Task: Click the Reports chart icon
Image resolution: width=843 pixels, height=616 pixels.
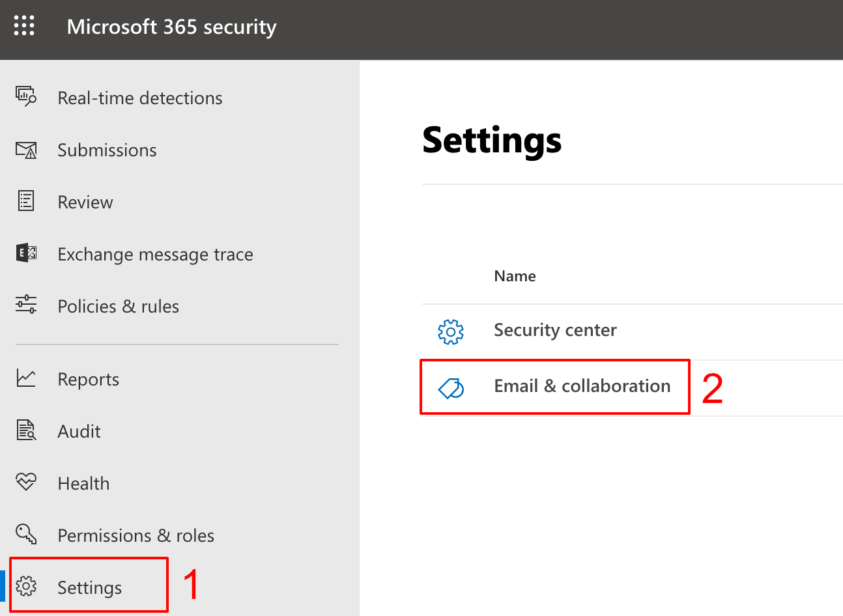Action: pyautogui.click(x=26, y=378)
